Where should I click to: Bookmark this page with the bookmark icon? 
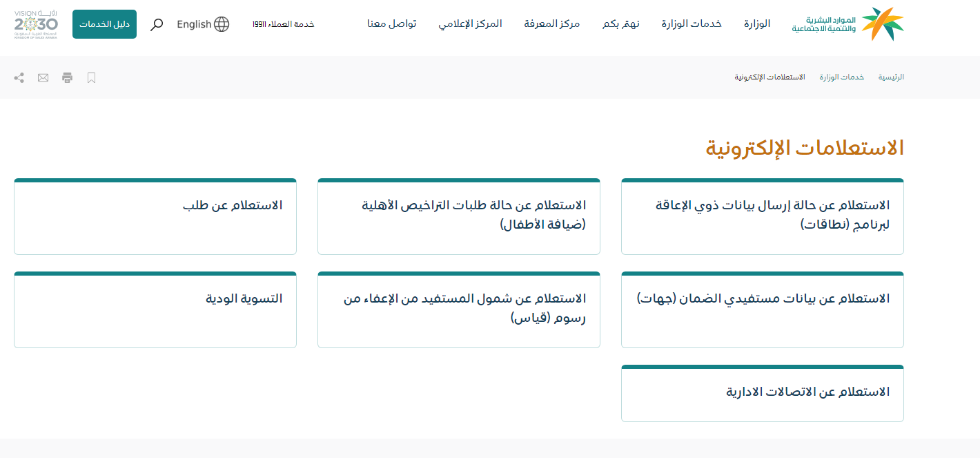click(91, 78)
